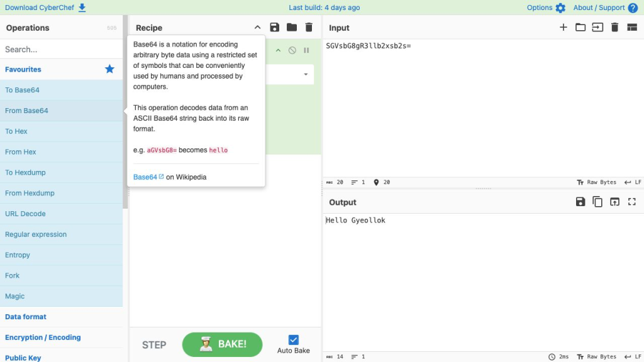This screenshot has height=362, width=644.
Task: Save the recipe with the disk icon
Action: coord(274,28)
